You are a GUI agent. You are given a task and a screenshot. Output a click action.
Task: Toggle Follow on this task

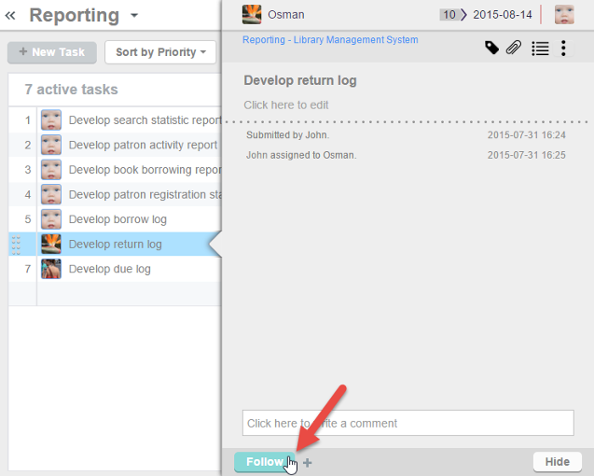(264, 462)
